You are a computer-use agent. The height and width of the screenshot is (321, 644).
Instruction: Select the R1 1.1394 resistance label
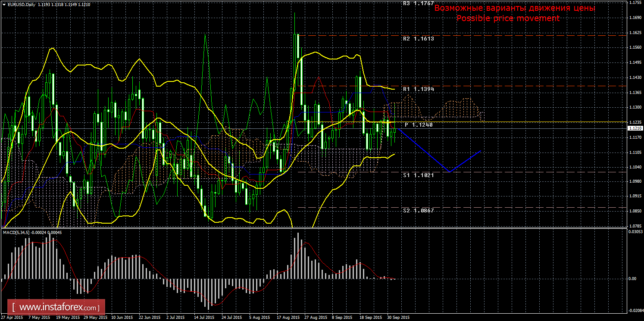(419, 89)
